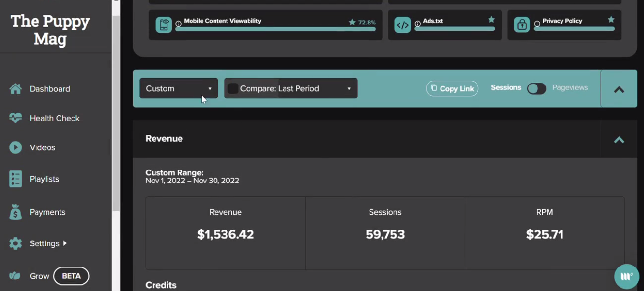Collapse the Revenue section chevron

pyautogui.click(x=619, y=140)
